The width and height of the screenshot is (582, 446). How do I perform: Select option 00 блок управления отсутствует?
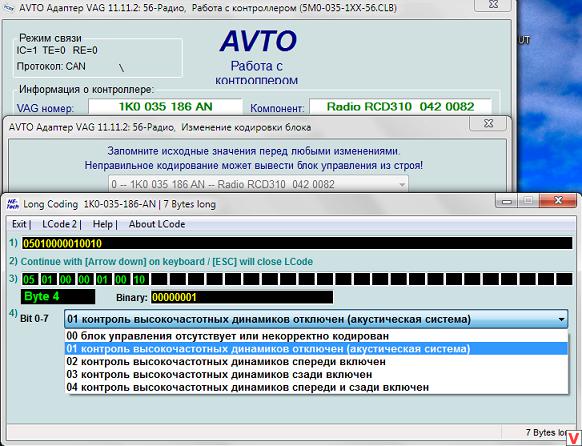pos(316,336)
